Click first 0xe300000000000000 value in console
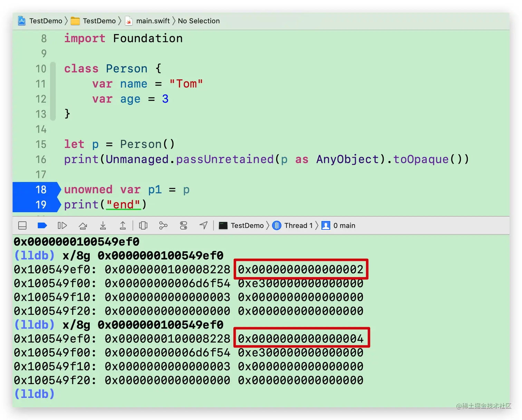522x420 pixels. tap(301, 283)
